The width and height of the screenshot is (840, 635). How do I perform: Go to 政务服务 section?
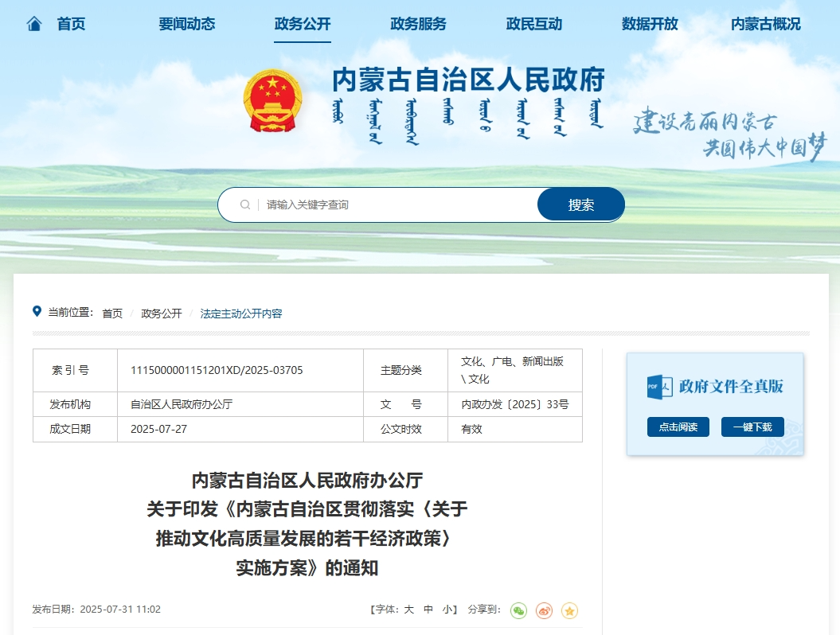[x=418, y=24]
